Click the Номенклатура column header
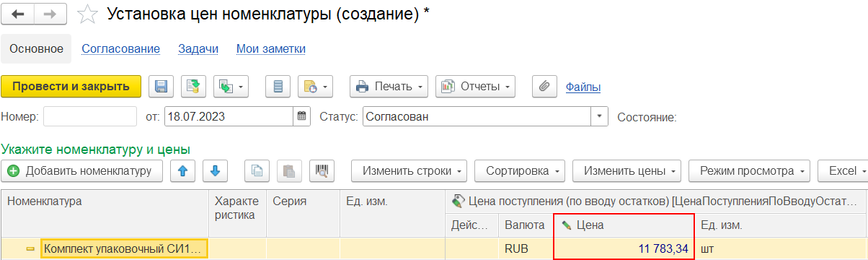 coord(105,214)
